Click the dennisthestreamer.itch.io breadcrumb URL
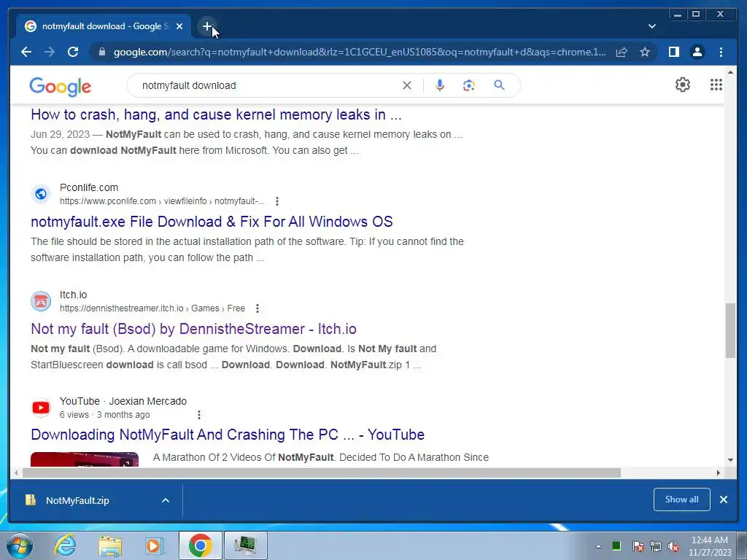The width and height of the screenshot is (747, 560). tap(152, 308)
